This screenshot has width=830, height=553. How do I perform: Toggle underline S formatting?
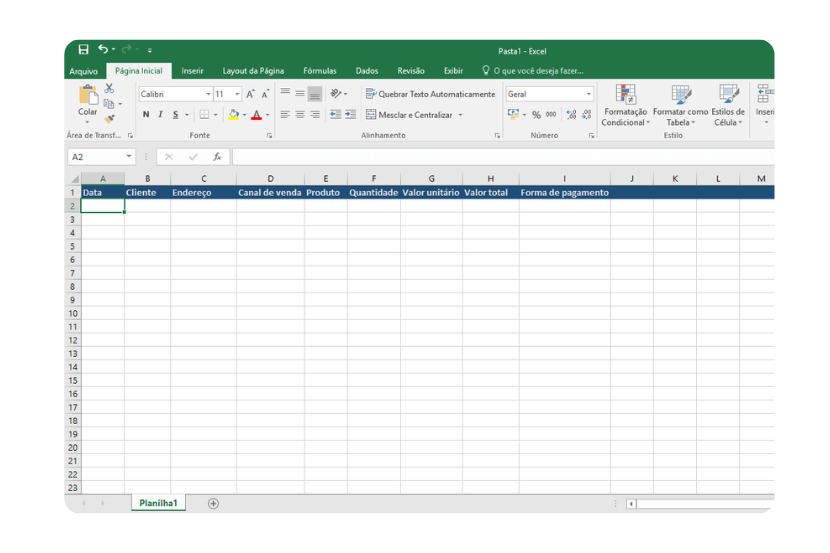[175, 115]
